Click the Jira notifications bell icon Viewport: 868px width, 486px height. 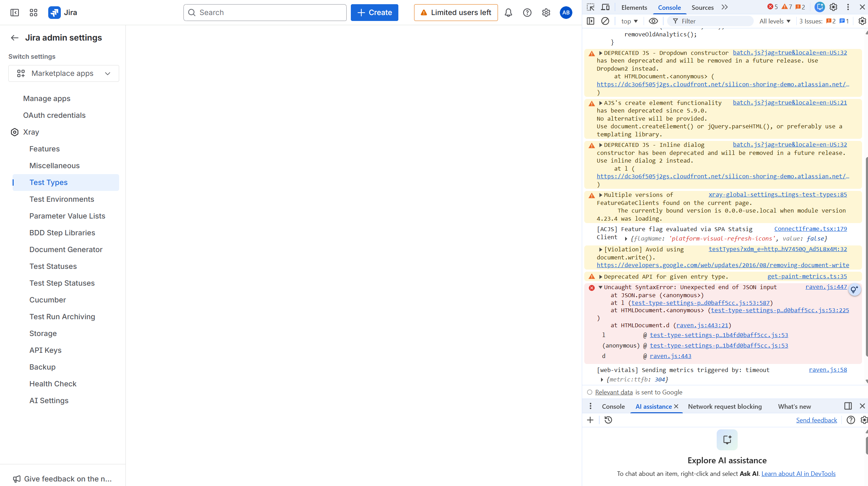pyautogui.click(x=508, y=13)
